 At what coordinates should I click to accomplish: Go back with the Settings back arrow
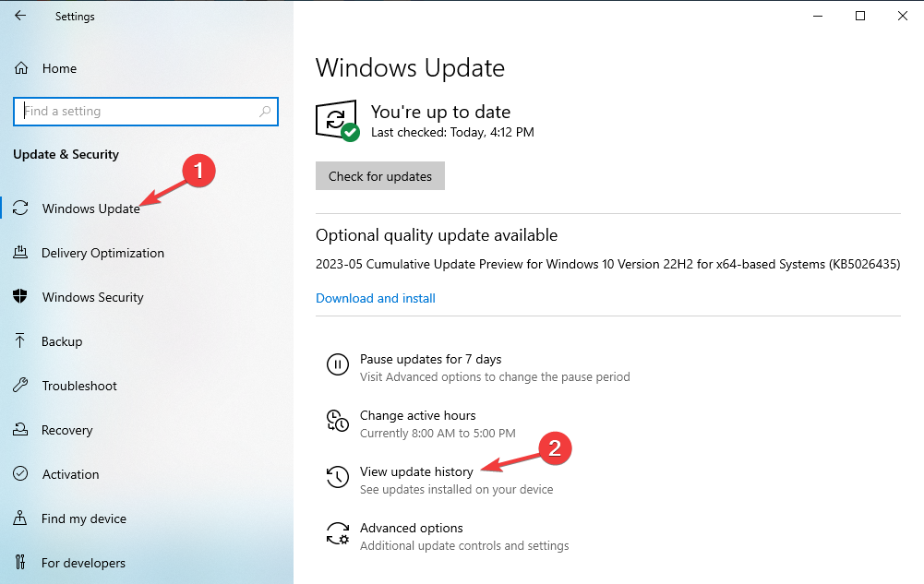click(20, 16)
